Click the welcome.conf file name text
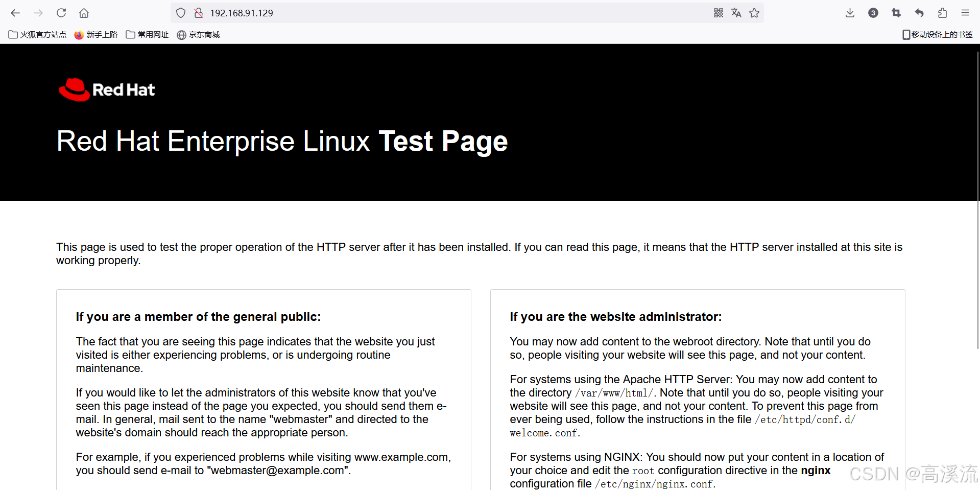The image size is (980, 490). 544,433
